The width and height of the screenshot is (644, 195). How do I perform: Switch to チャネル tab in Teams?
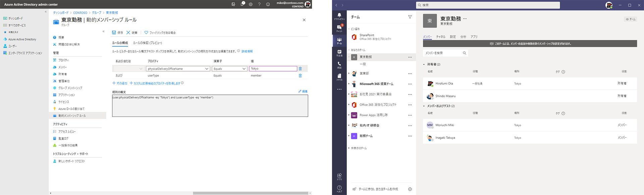[441, 37]
